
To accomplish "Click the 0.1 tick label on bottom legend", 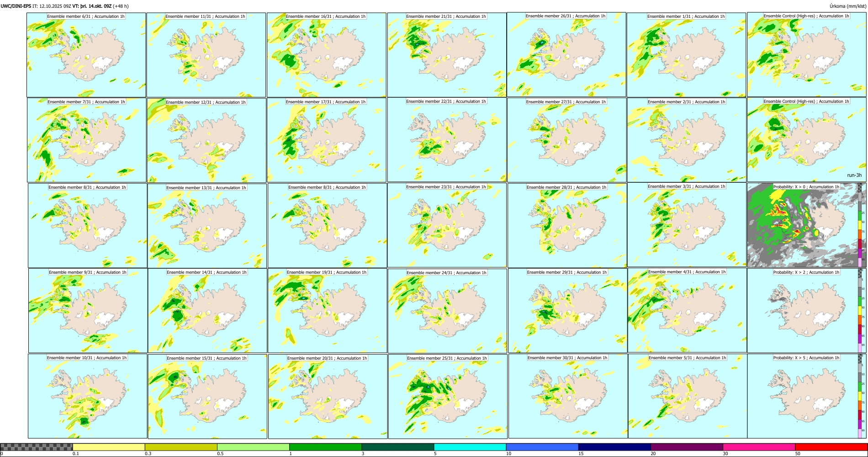I will (x=75, y=454).
